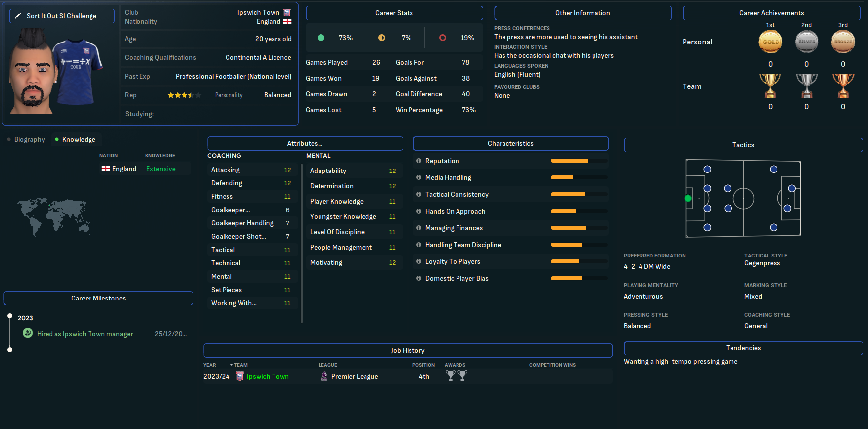Click the Domestic Player Bias info icon

click(x=419, y=278)
